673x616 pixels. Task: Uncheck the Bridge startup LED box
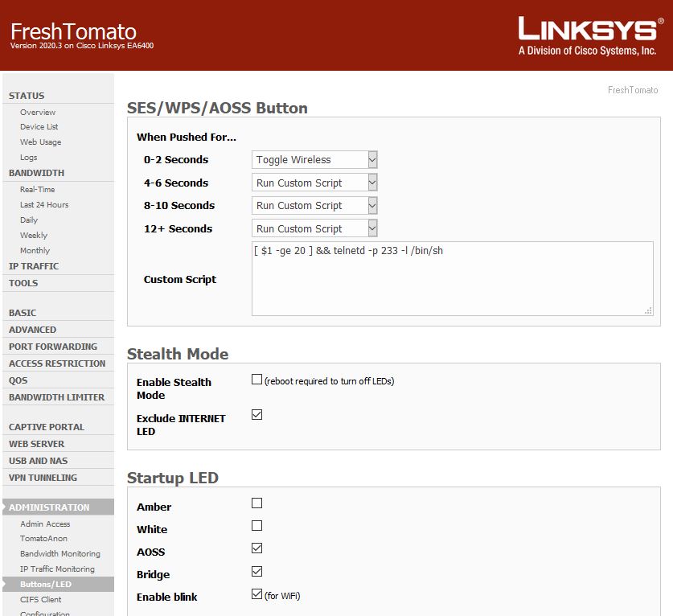coord(256,571)
